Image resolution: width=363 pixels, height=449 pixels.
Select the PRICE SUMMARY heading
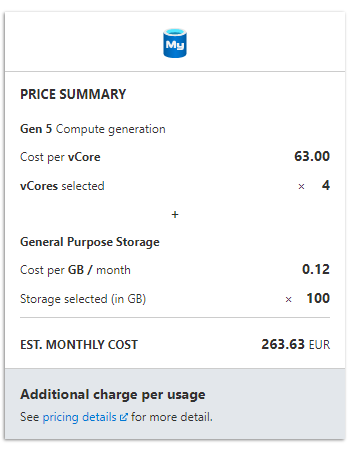click(73, 94)
